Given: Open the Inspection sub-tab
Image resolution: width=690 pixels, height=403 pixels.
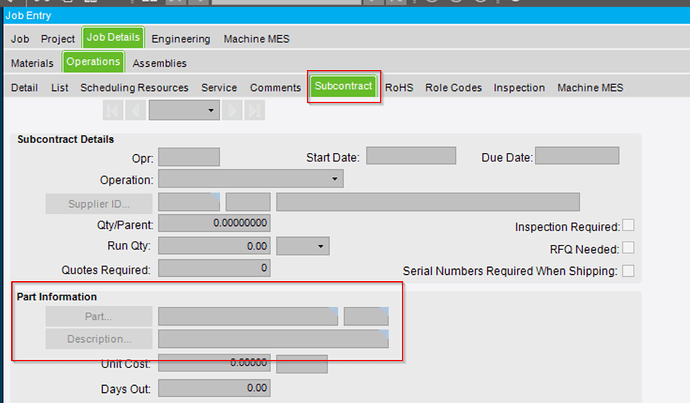Looking at the screenshot, I should click(x=519, y=88).
